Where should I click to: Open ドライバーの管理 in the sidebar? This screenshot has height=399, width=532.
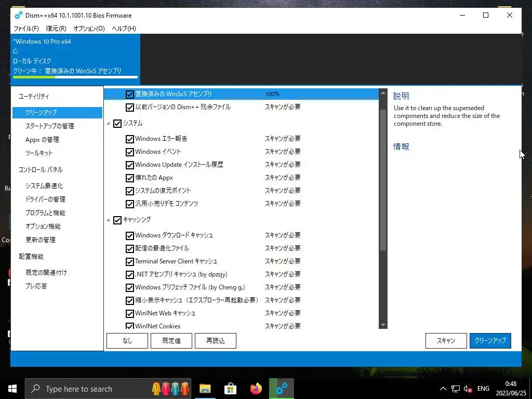[45, 199]
